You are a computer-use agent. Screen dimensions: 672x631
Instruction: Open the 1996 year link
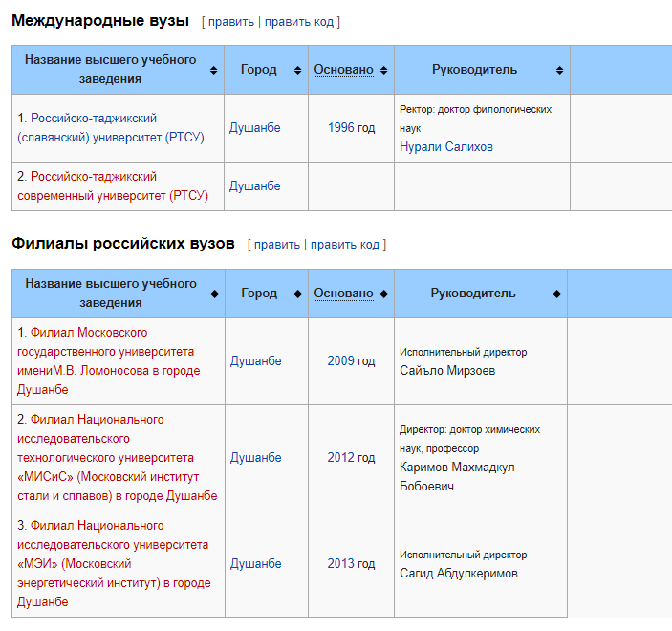[x=341, y=128]
